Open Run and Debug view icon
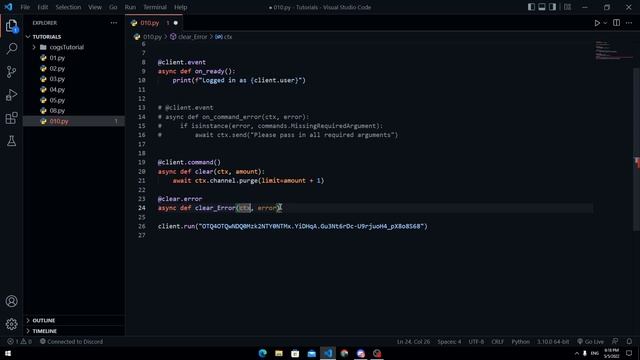The image size is (640, 360). [11, 95]
